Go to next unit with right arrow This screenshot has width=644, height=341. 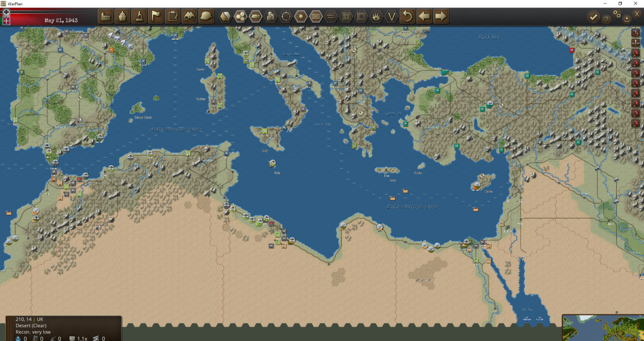441,16
